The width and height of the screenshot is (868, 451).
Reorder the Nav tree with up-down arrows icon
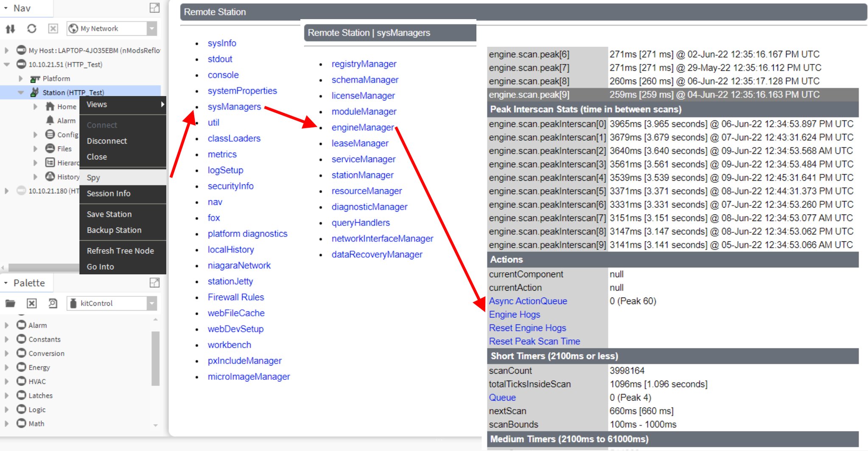[11, 28]
